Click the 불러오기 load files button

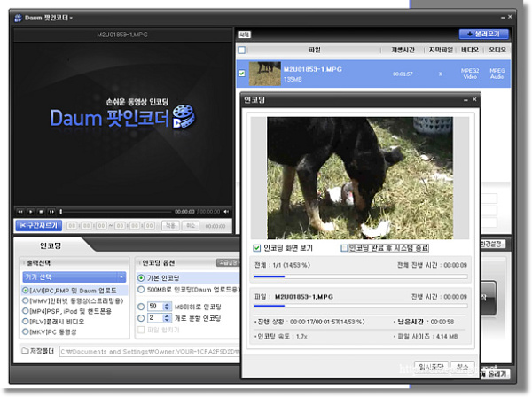pyautogui.click(x=484, y=34)
